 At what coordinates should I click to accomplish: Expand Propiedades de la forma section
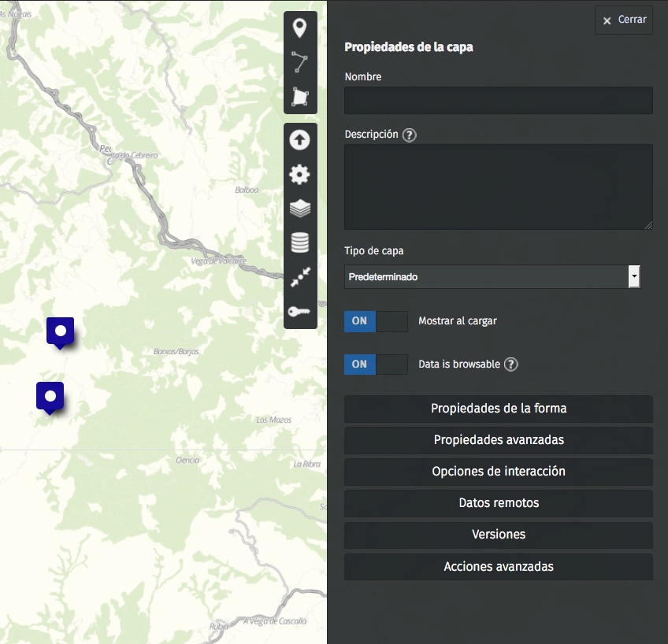tap(498, 409)
